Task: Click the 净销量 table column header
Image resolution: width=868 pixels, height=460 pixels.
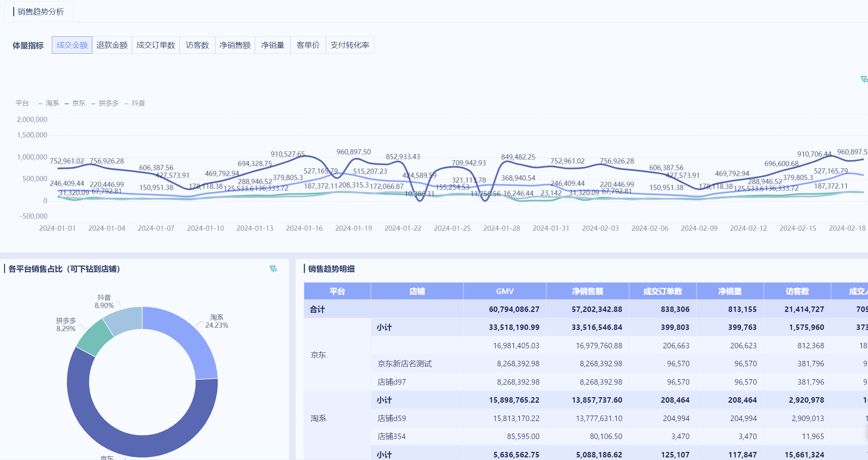Action: (x=730, y=291)
